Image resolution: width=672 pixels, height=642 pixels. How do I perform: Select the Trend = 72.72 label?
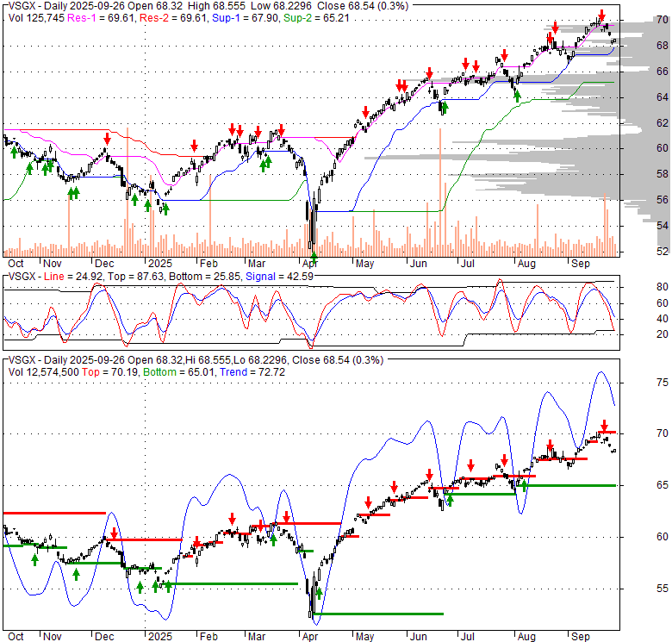click(252, 372)
